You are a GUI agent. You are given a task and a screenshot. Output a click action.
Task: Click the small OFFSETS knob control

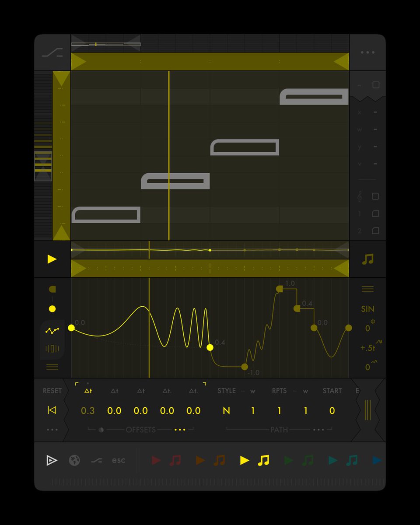click(x=101, y=430)
